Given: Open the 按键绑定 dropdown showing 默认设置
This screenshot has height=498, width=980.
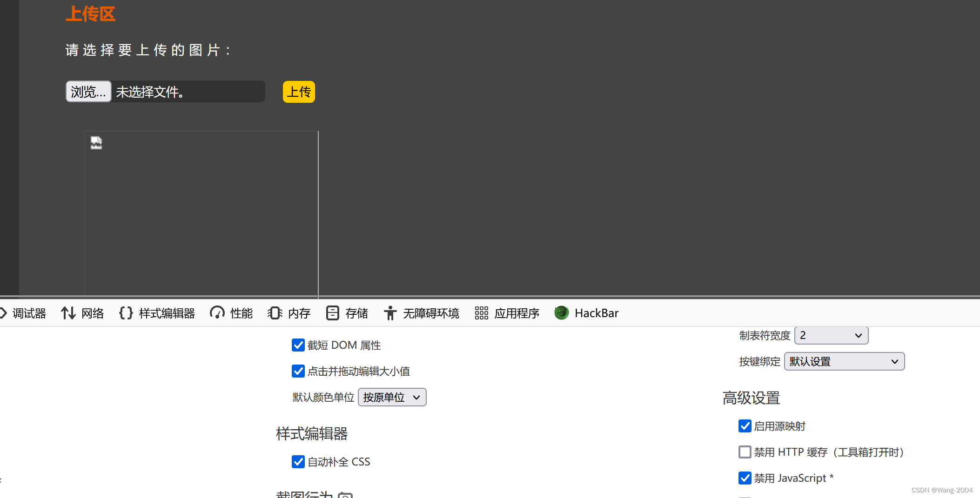Looking at the screenshot, I should [x=844, y=361].
